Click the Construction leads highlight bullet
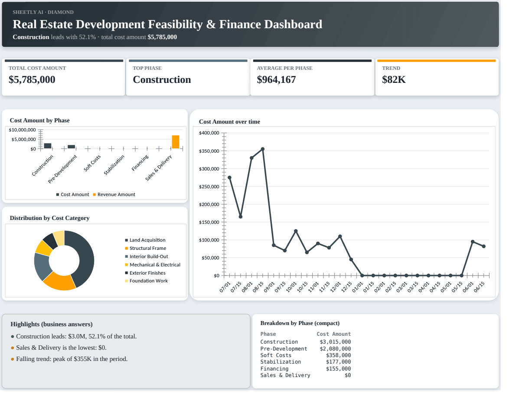The width and height of the screenshot is (532, 400). click(74, 336)
